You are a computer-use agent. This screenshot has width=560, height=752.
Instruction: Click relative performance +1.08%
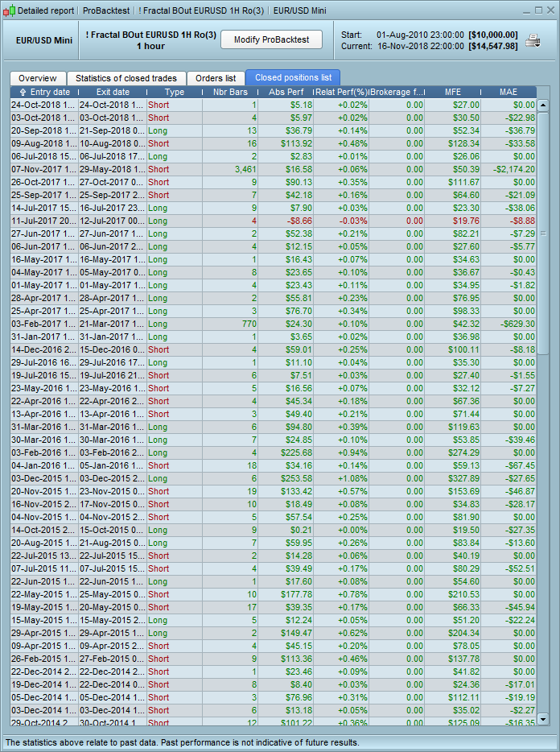click(352, 478)
